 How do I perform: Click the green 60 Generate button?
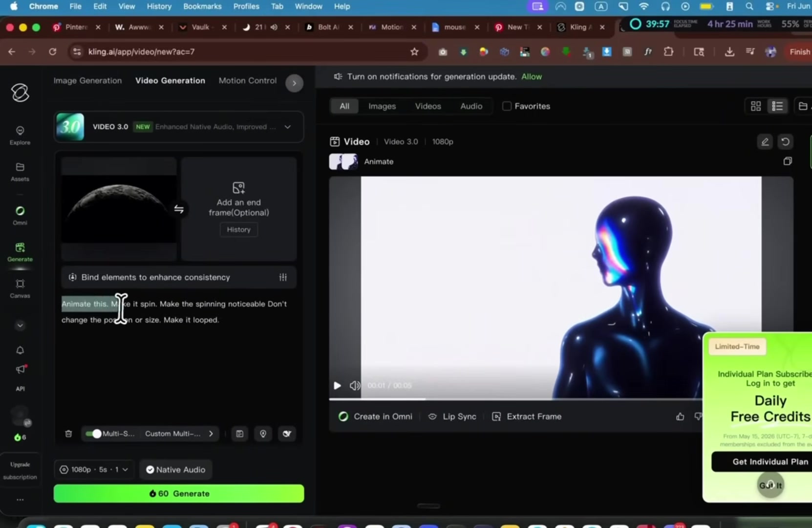[x=179, y=494]
